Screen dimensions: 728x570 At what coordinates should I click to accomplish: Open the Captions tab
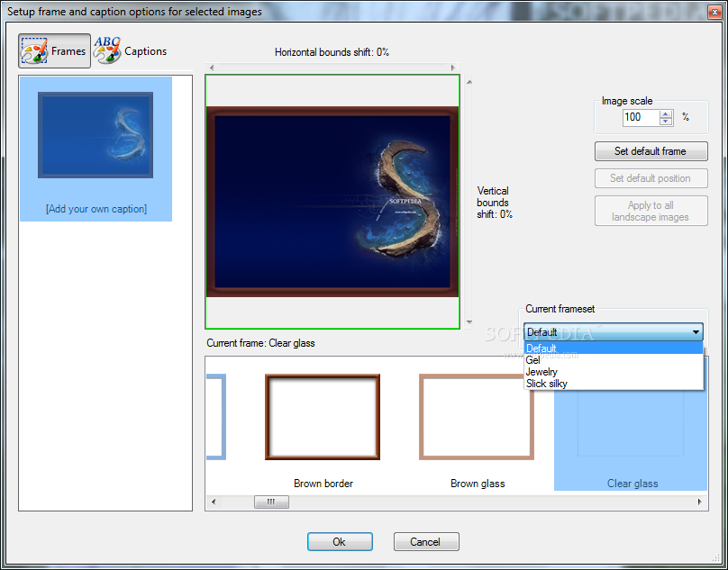(130, 50)
